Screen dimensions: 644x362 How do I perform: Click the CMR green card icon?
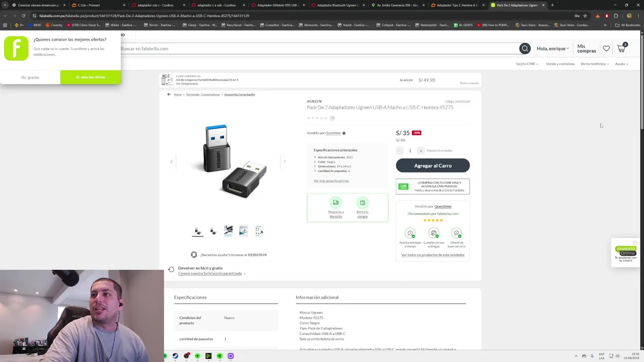pos(403,187)
